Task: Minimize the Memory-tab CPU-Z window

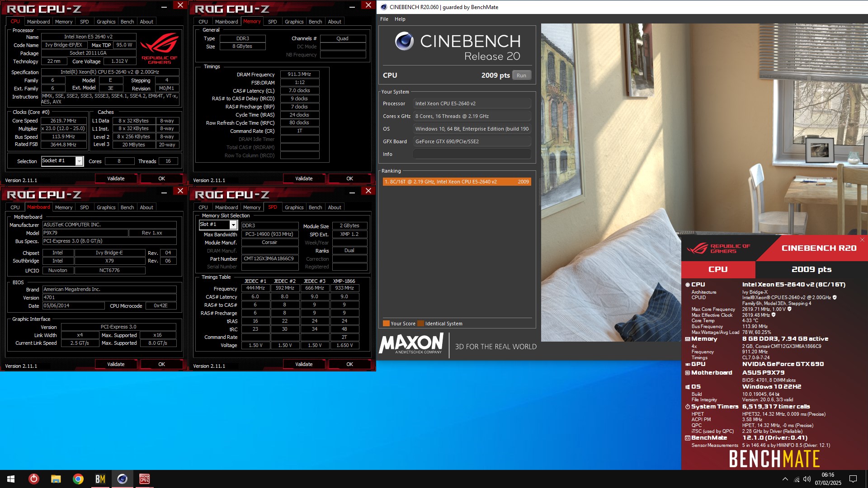Action: 352,6
